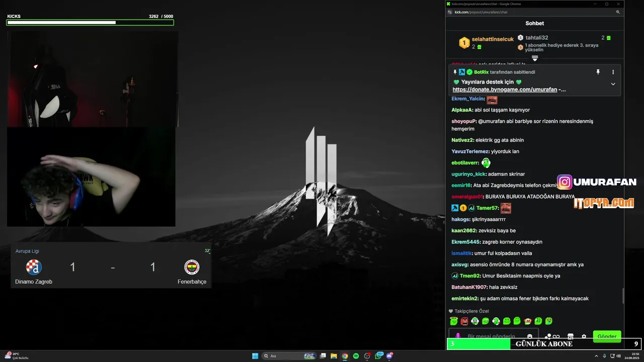Image resolution: width=644 pixels, height=362 pixels.
Task: Open the shop icon next to settings
Action: 571,336
